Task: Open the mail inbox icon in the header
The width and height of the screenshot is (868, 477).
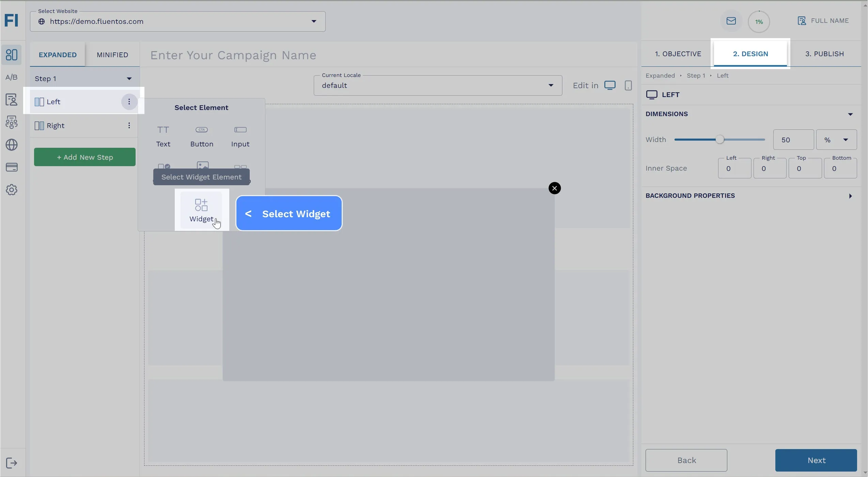Action: (731, 21)
